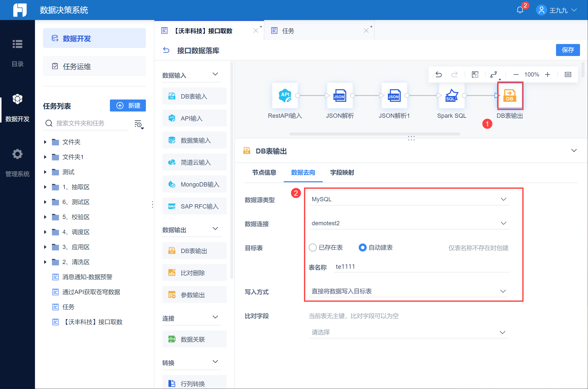Open the 目录 list icon in sidebar
588x389 pixels.
coord(17,44)
